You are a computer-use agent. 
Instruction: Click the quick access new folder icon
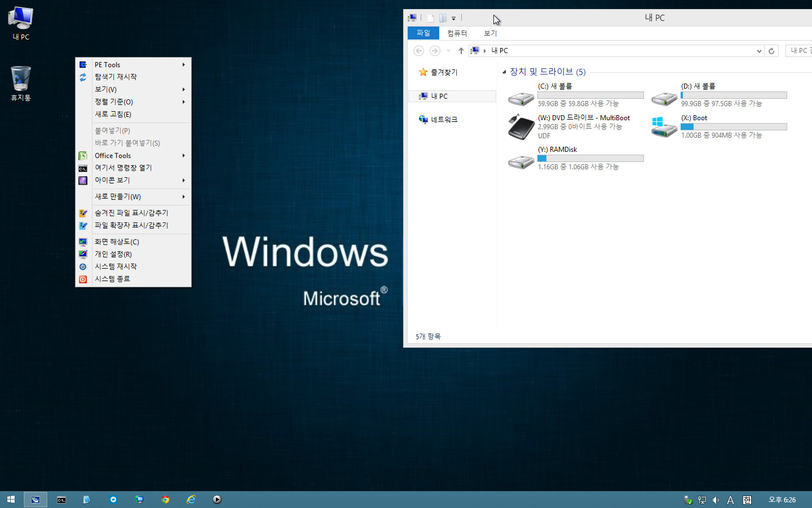click(443, 18)
